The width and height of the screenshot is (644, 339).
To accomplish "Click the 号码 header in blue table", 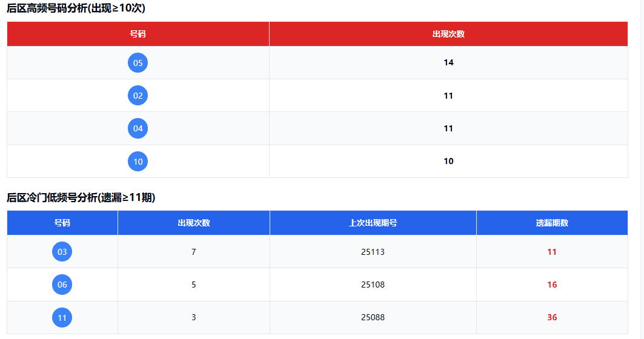I will (x=62, y=223).
